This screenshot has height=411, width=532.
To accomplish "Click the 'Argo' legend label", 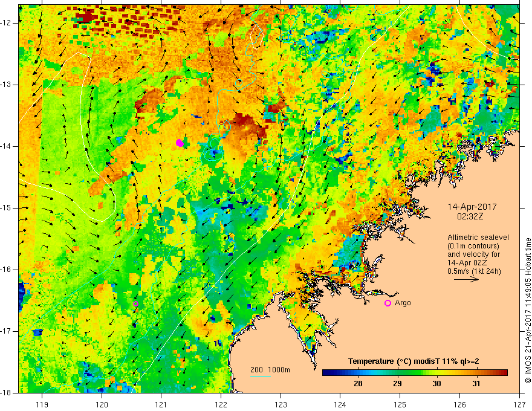I will (403, 303).
